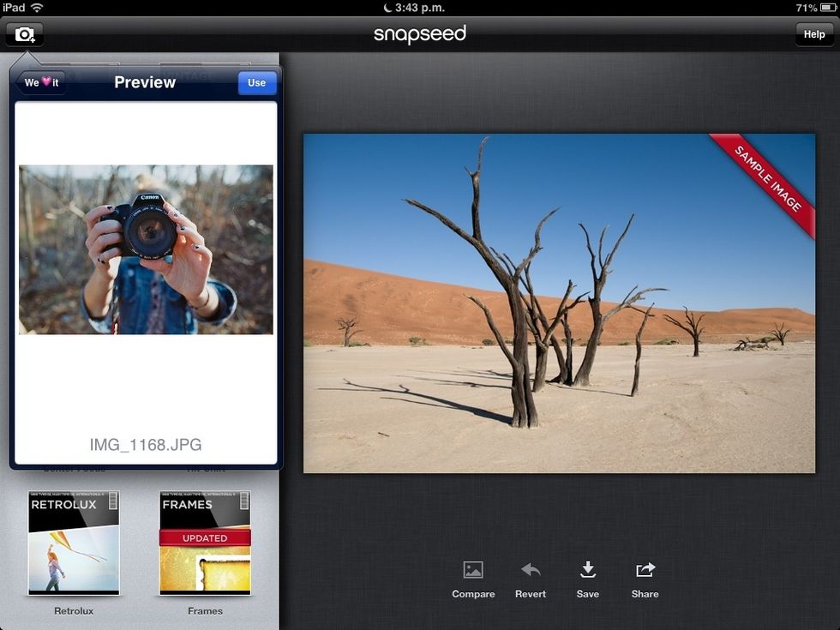Screen dimensions: 840x630
Task: Tap the battery indicator icon
Action: point(828,8)
